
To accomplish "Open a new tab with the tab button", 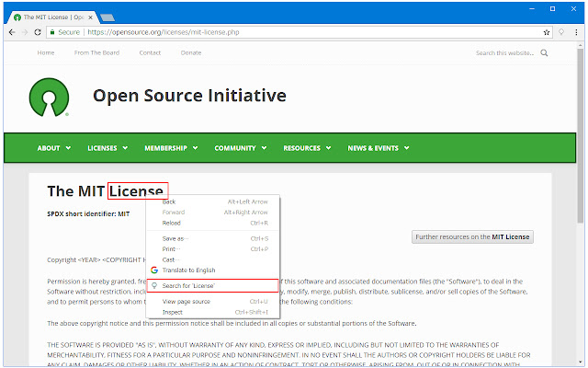I will 107,17.
